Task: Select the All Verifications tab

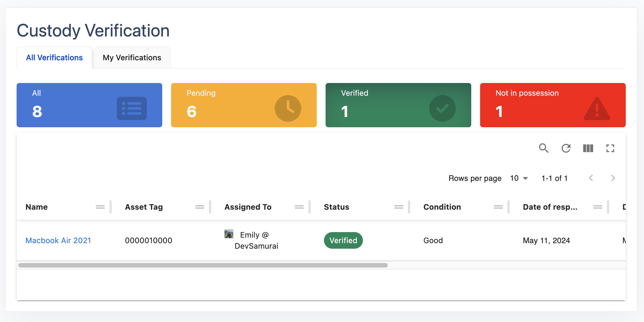Action: 54,58
